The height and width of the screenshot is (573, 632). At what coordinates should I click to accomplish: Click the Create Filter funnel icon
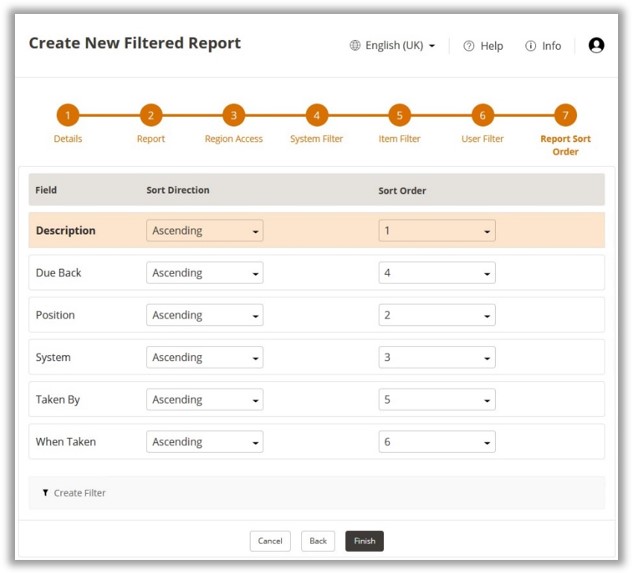coord(45,493)
